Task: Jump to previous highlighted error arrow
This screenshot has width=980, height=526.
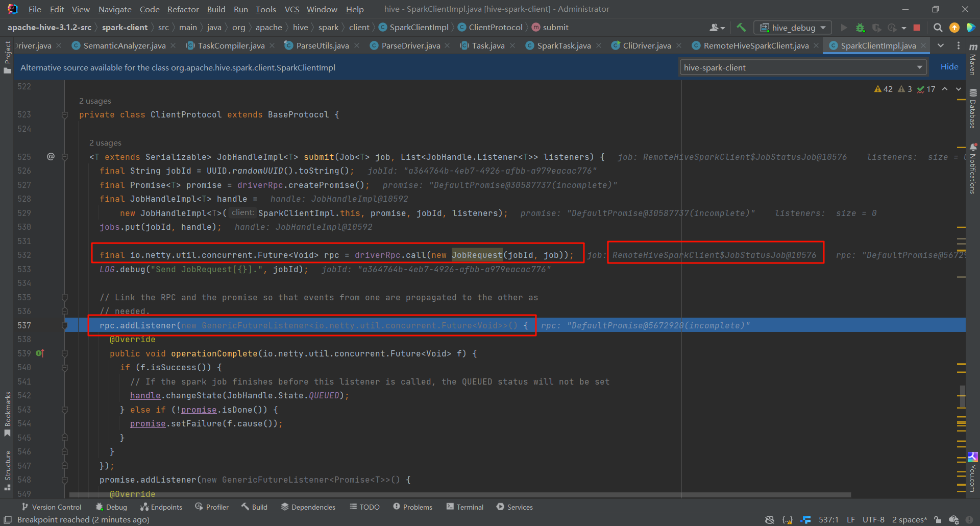Action: point(945,89)
